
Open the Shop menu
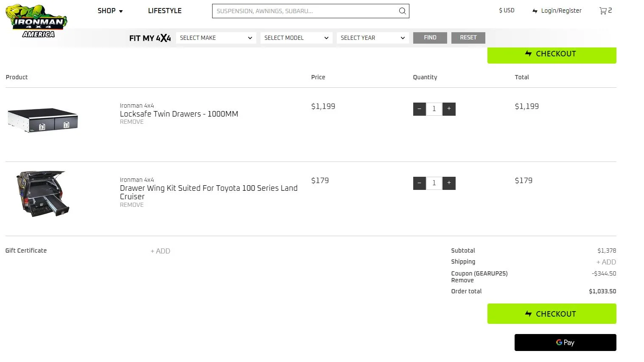tap(110, 11)
